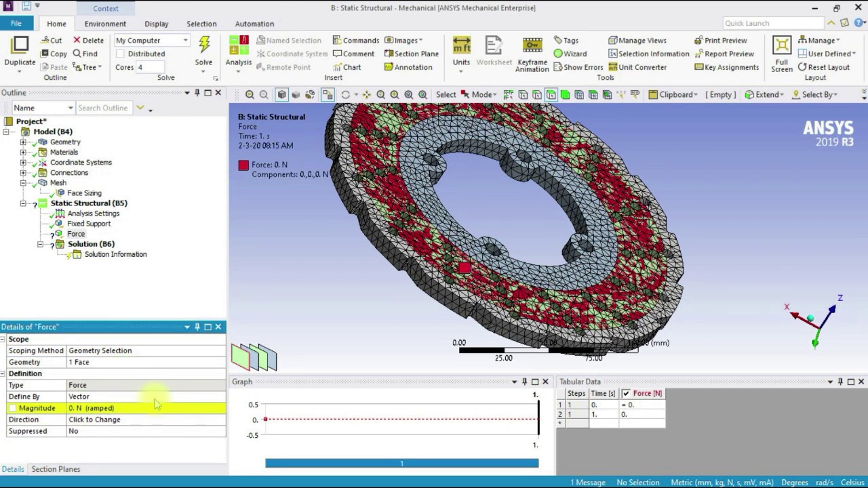Switch to the Environment tab
This screenshot has height=488, width=868.
105,24
